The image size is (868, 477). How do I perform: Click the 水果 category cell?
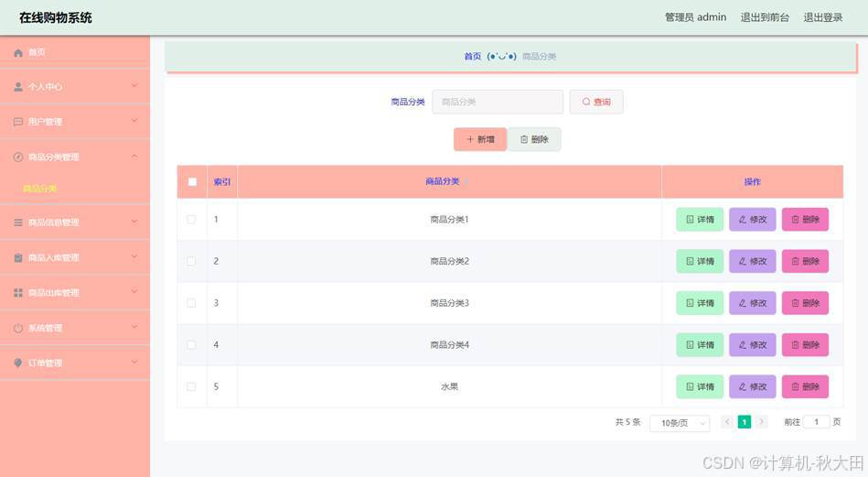[x=449, y=386]
